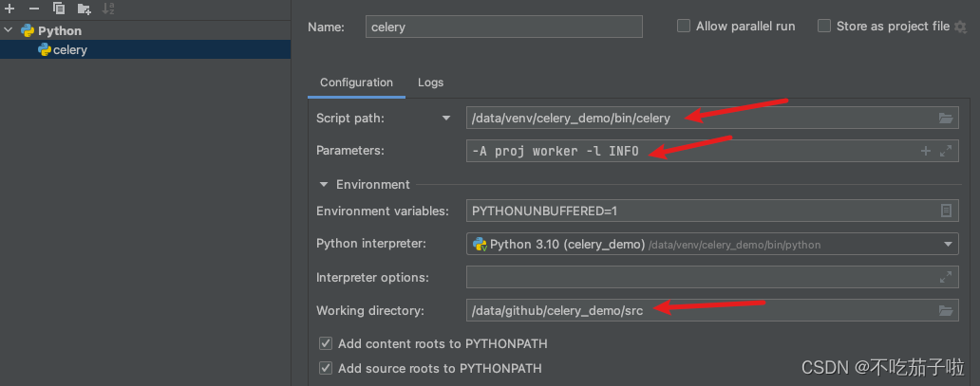
Task: Enable Allow parallel run
Action: tap(684, 27)
